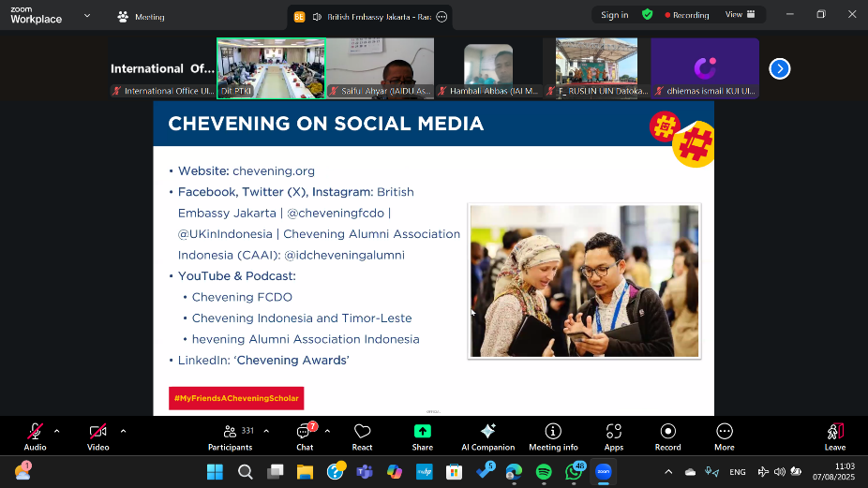Launch AI Companion

(487, 436)
